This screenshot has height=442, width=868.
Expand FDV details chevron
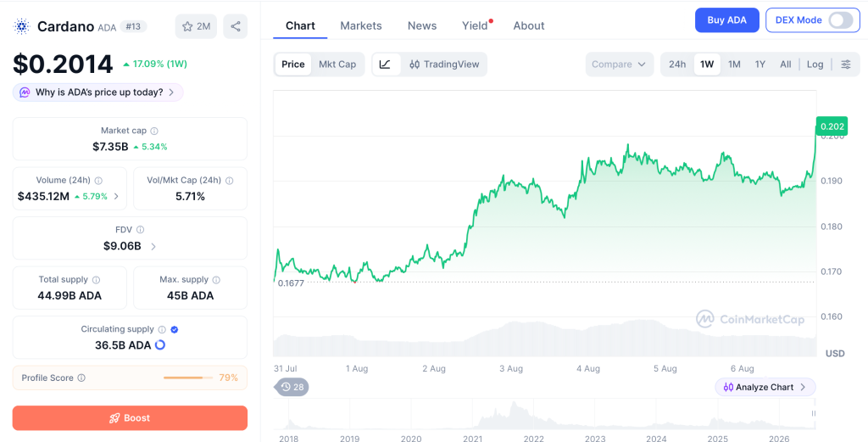pyautogui.click(x=153, y=247)
